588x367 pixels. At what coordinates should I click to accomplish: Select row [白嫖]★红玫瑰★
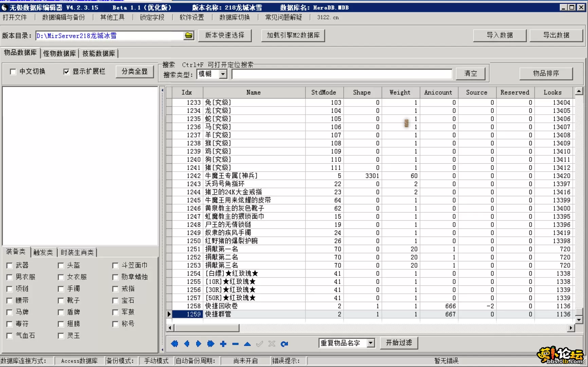[372, 273]
